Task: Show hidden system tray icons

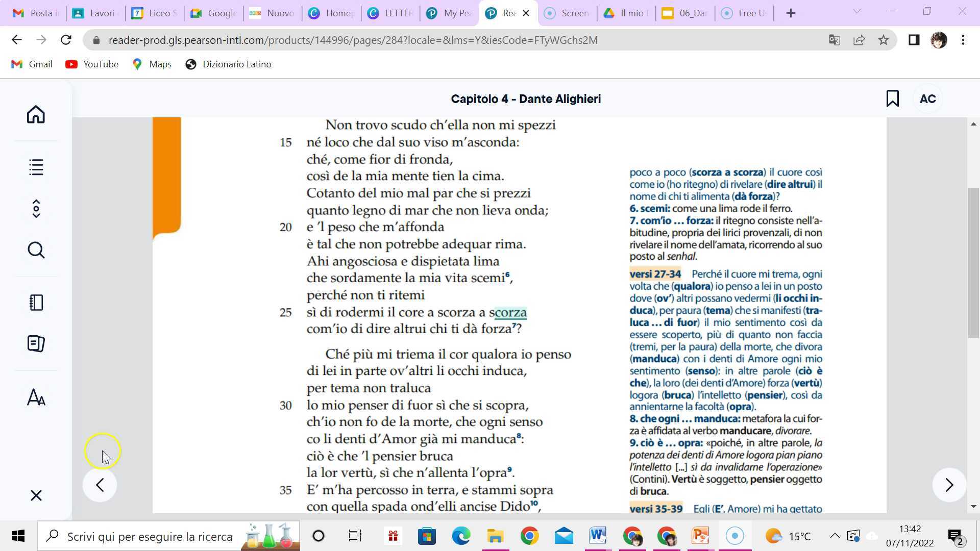Action: tap(835, 536)
